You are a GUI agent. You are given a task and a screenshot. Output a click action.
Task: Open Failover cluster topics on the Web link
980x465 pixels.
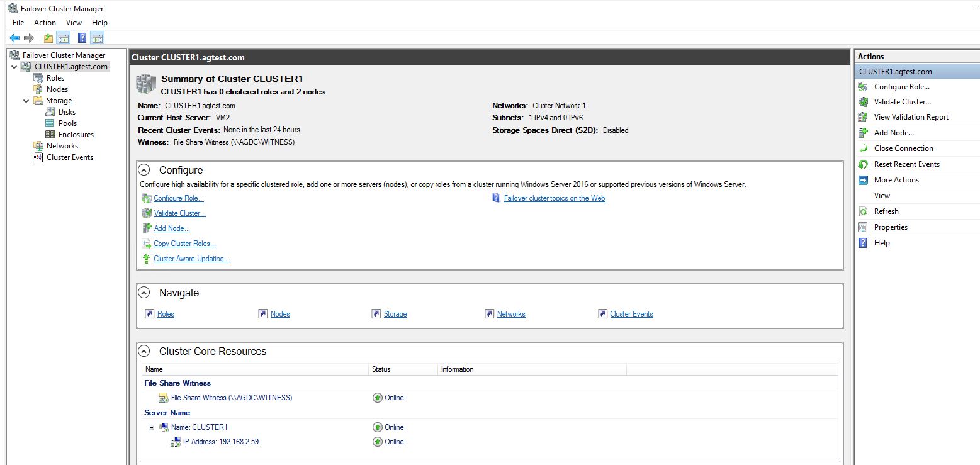555,198
